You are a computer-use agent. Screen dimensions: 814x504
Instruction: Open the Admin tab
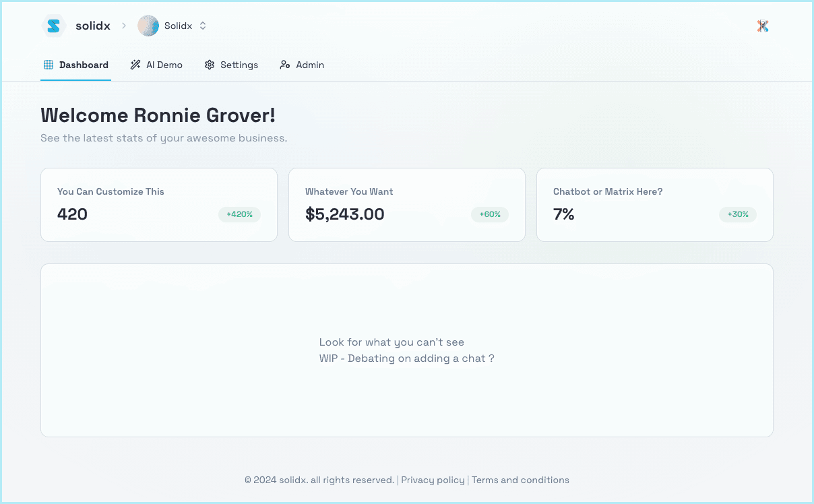(309, 65)
